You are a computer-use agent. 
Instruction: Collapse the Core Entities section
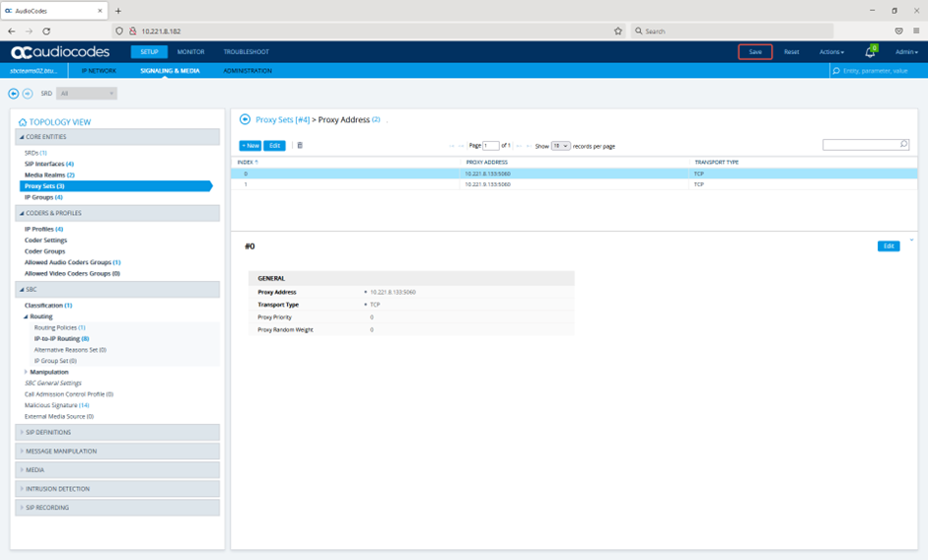117,137
